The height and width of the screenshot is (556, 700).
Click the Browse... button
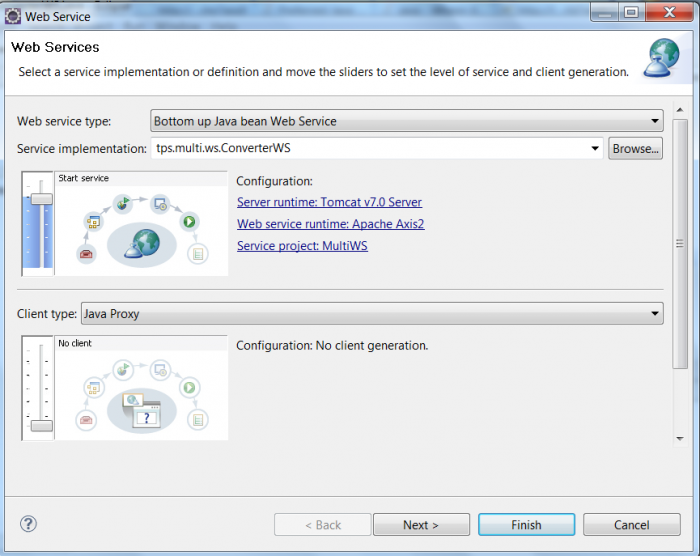[x=635, y=148]
